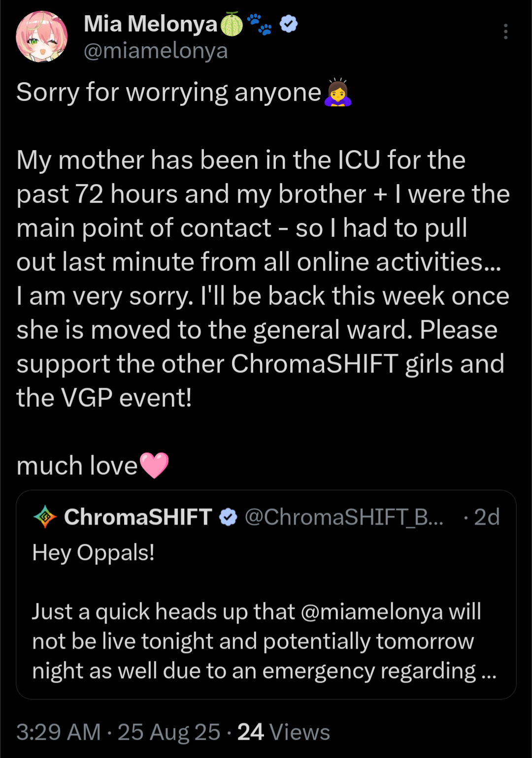Expand truncated quoted post via trailing ellipsis
This screenshot has height=758, width=532.
489,672
